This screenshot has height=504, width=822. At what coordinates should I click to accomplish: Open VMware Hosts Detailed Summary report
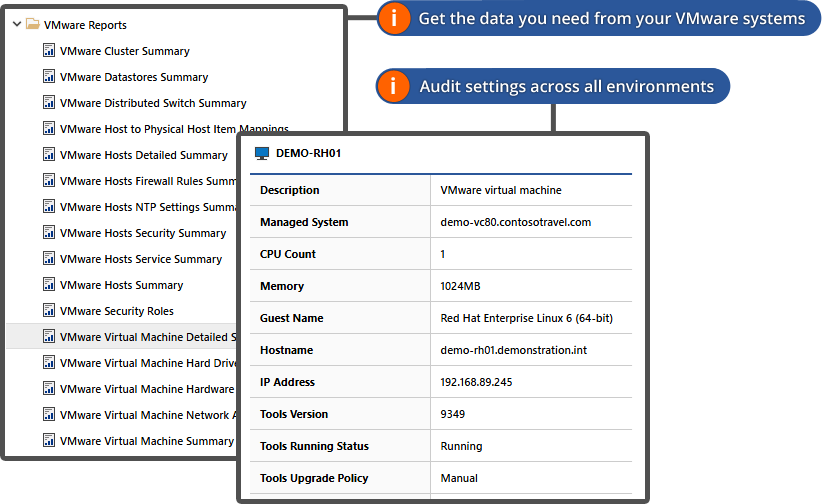pyautogui.click(x=144, y=155)
